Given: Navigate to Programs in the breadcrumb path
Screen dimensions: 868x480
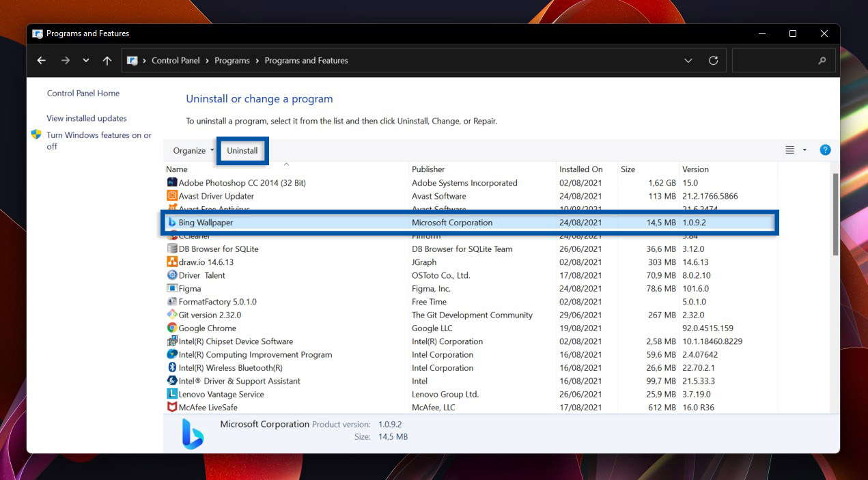Looking at the screenshot, I should coord(232,60).
